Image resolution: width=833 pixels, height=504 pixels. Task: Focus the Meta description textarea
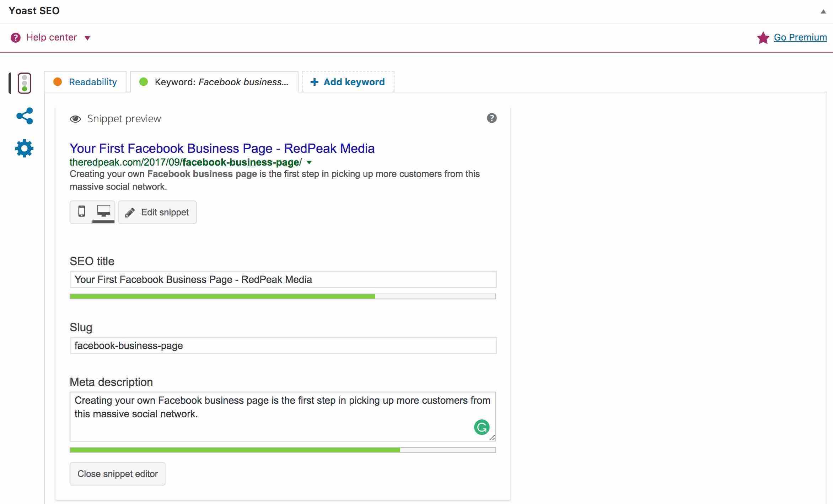pyautogui.click(x=283, y=417)
